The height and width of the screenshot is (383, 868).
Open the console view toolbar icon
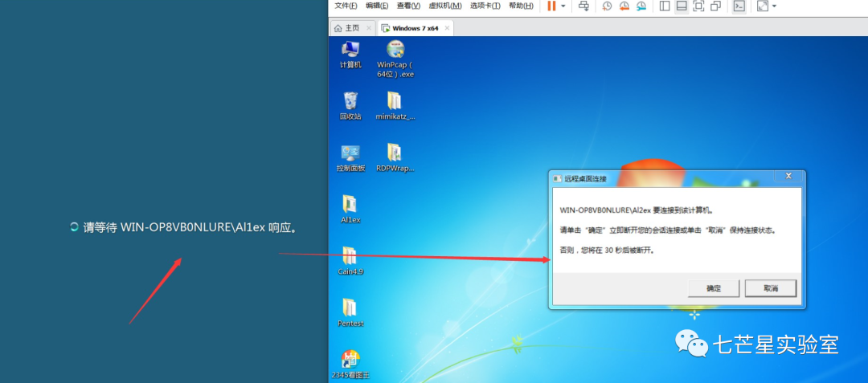pos(739,6)
